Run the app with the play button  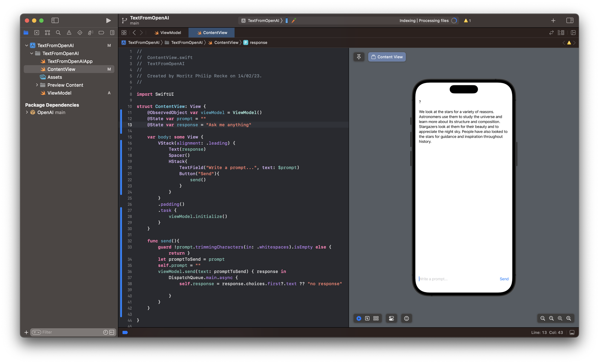(108, 20)
